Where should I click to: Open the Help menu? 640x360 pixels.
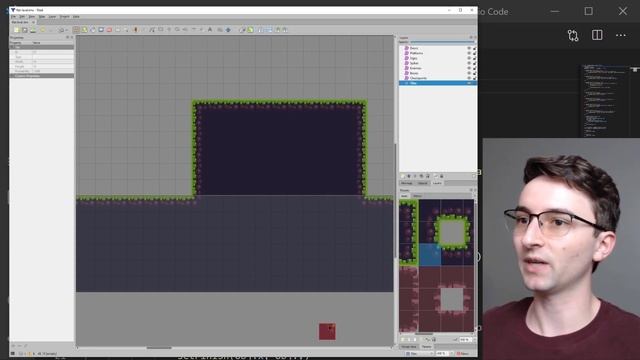pyautogui.click(x=76, y=17)
